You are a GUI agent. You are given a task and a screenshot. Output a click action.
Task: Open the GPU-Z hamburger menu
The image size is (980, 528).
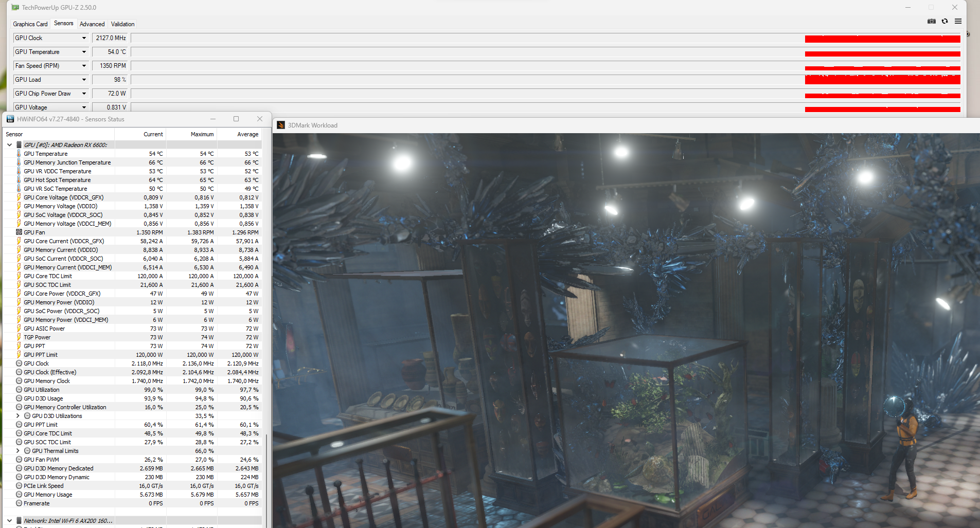[x=958, y=21]
